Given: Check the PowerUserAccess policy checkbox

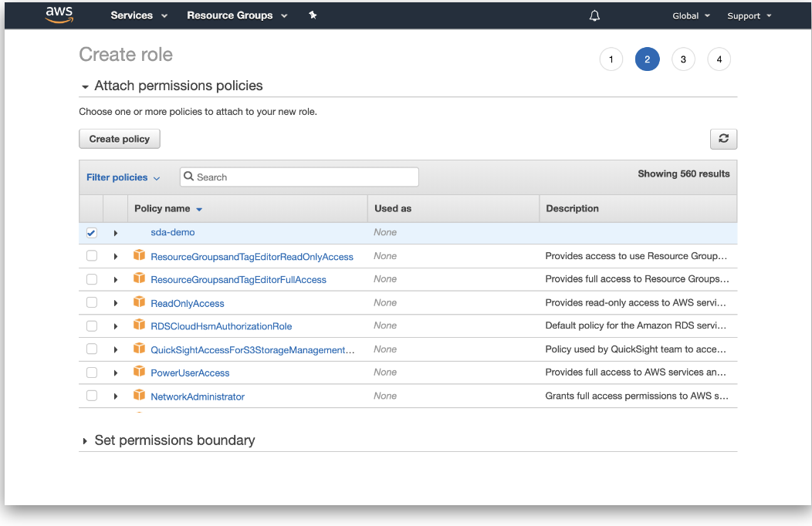Looking at the screenshot, I should 92,373.
